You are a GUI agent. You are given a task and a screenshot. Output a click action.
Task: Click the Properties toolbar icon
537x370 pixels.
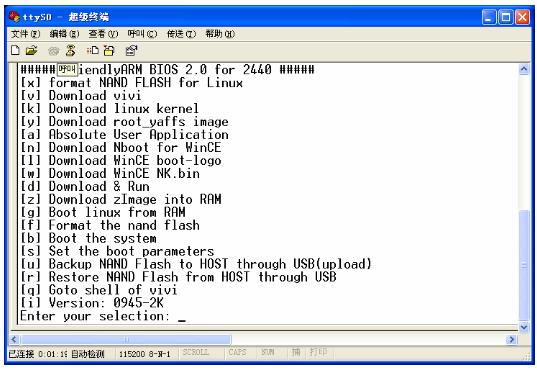pyautogui.click(x=131, y=50)
